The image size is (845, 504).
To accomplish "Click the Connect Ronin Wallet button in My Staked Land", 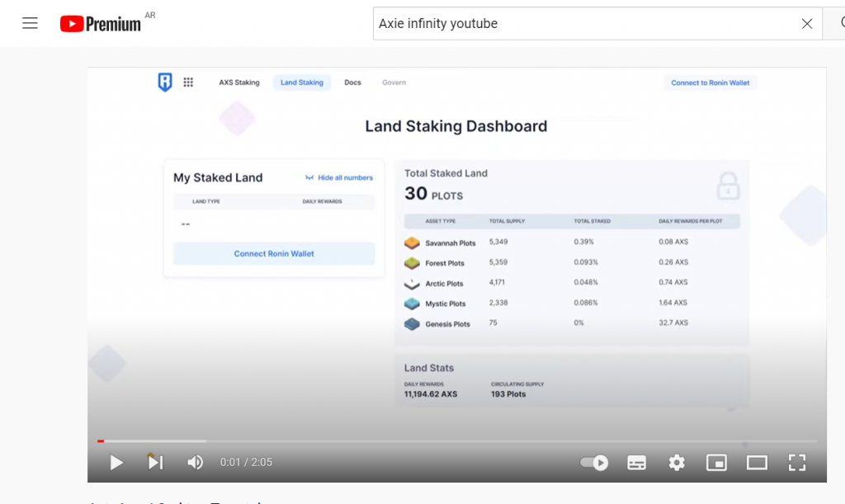I will pos(274,253).
